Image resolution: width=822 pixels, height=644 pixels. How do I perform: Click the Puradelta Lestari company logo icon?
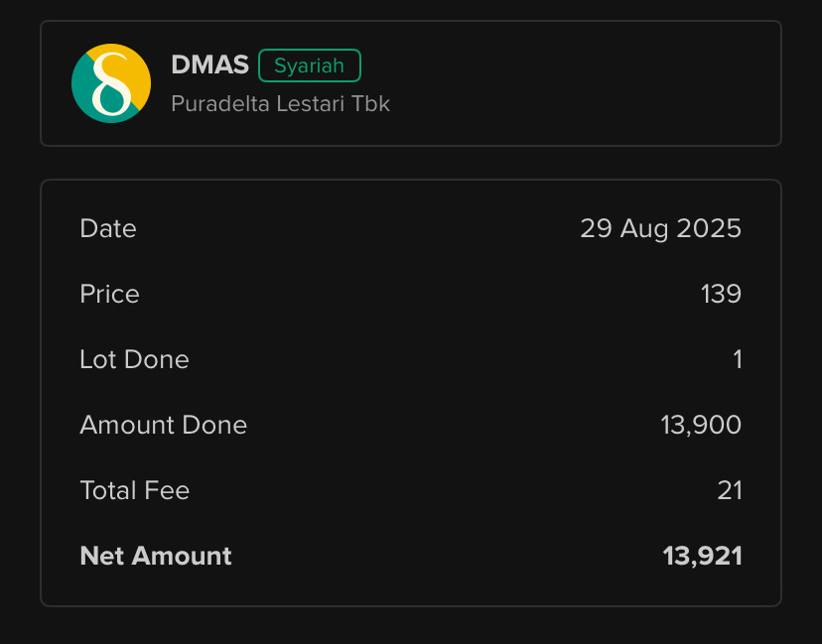point(111,83)
